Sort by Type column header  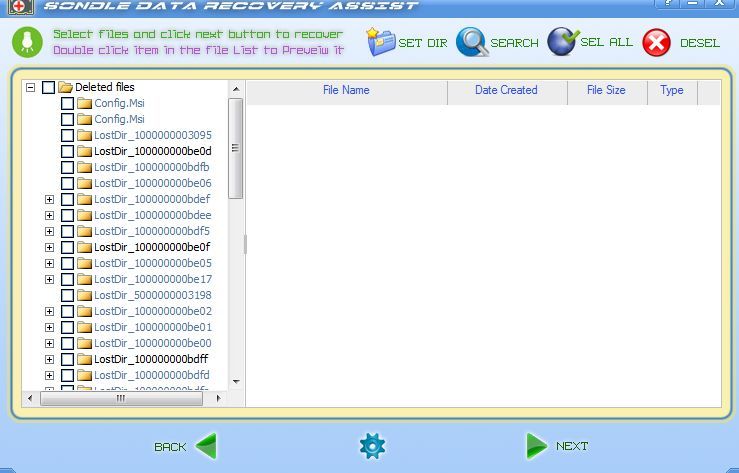click(672, 91)
